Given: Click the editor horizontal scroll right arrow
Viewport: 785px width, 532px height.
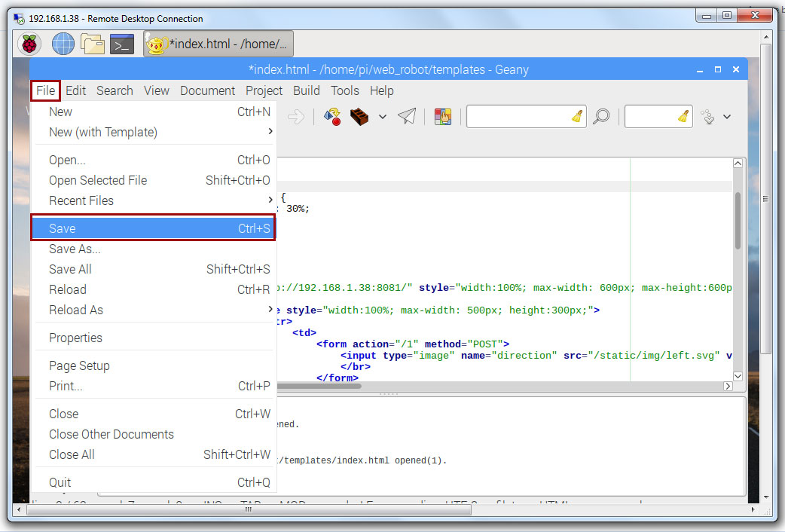Looking at the screenshot, I should coord(728,387).
